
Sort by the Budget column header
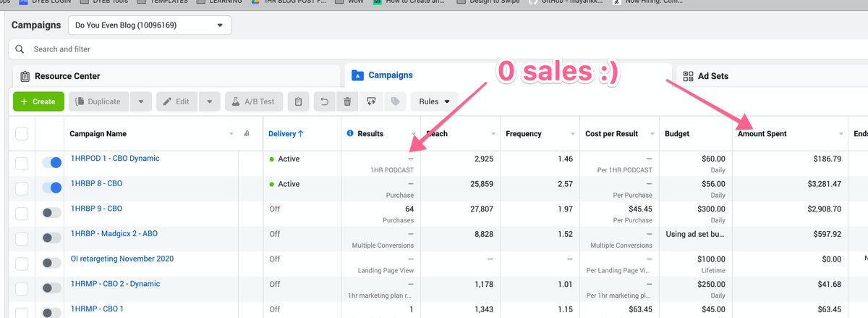[x=677, y=133]
